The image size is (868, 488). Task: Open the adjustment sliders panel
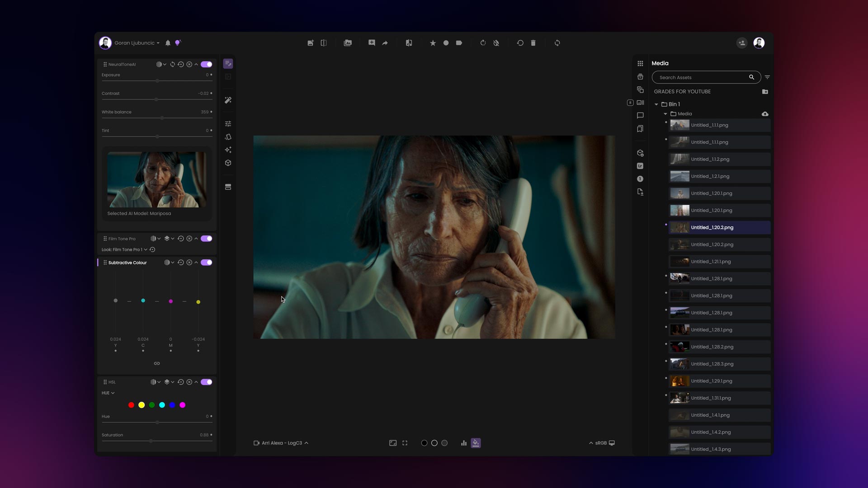tap(228, 123)
